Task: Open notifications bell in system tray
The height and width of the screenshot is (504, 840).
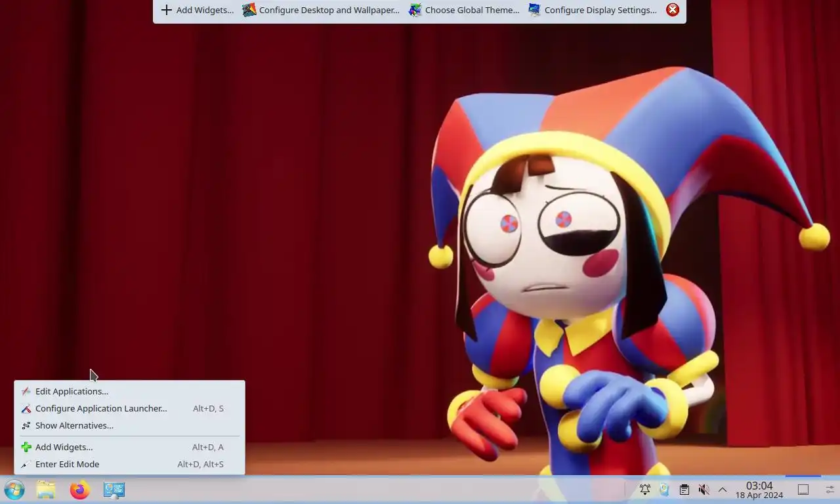Action: point(645,490)
